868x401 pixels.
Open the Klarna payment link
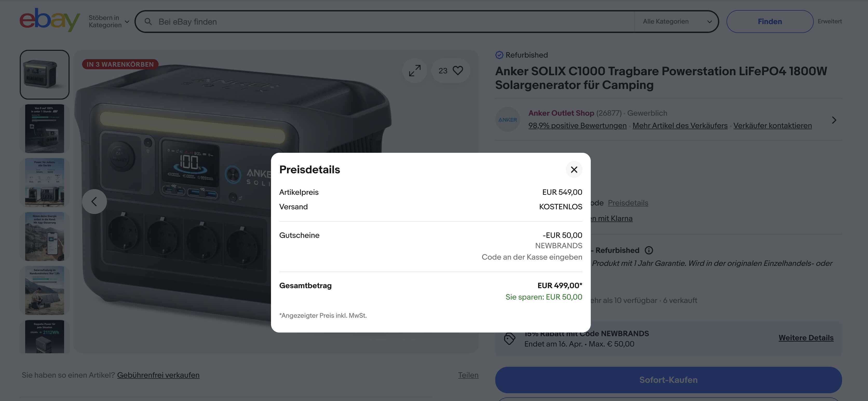[x=611, y=218]
